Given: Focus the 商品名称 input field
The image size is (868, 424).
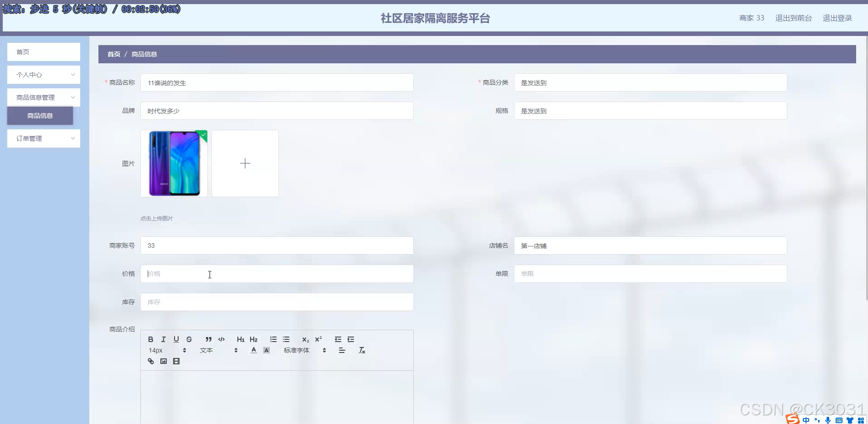Looking at the screenshot, I should coord(277,82).
